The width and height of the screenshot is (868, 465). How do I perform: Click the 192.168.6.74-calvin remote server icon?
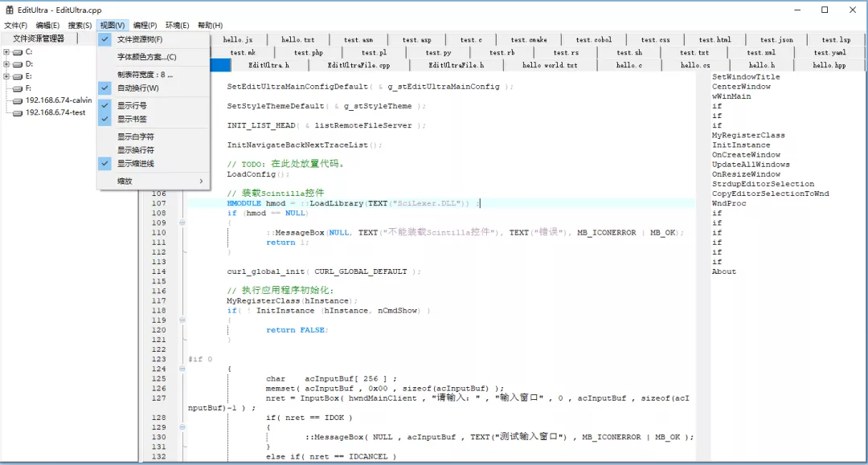[18, 100]
